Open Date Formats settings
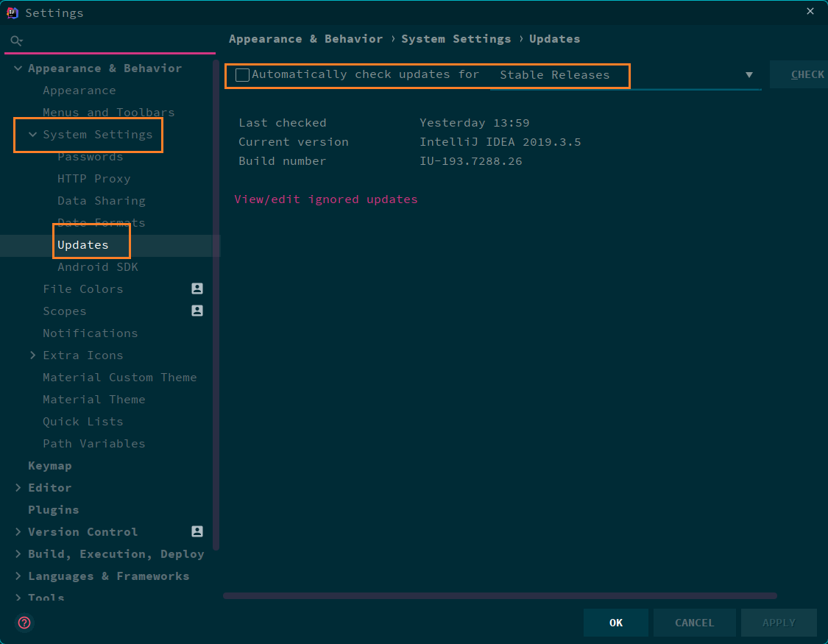 click(102, 223)
